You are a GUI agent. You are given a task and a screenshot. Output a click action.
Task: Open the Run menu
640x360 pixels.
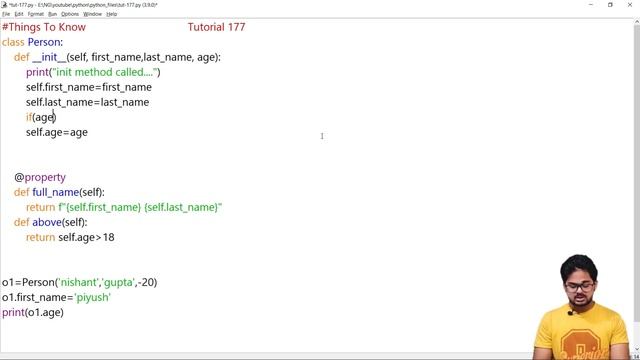tap(52, 14)
